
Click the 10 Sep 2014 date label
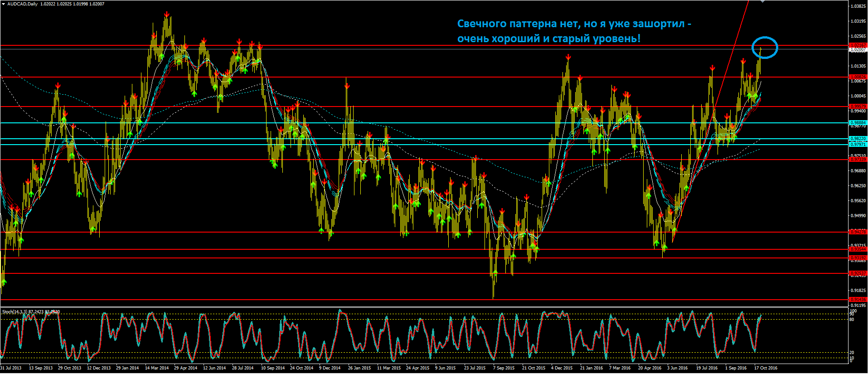tap(272, 368)
